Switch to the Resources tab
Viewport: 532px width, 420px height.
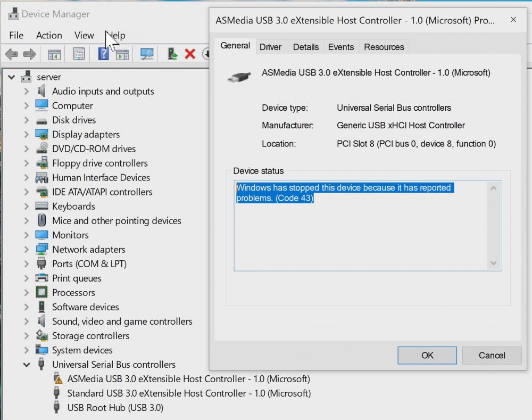click(384, 47)
